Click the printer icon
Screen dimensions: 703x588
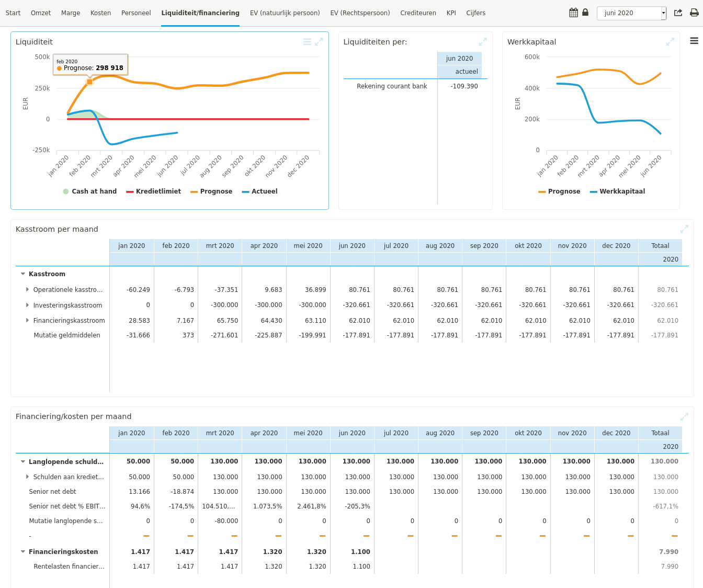point(694,13)
